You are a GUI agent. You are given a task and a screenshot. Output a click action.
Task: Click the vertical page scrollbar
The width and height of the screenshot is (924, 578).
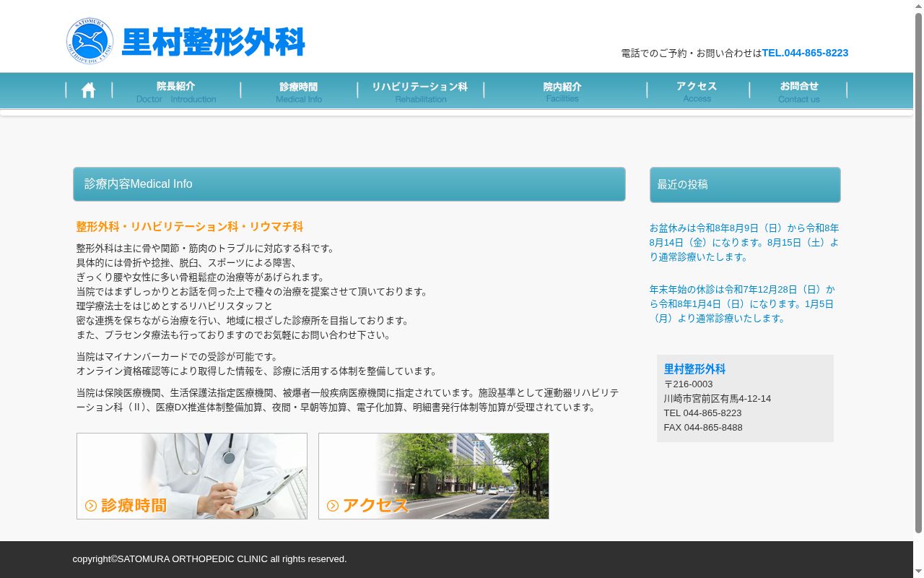(918, 273)
